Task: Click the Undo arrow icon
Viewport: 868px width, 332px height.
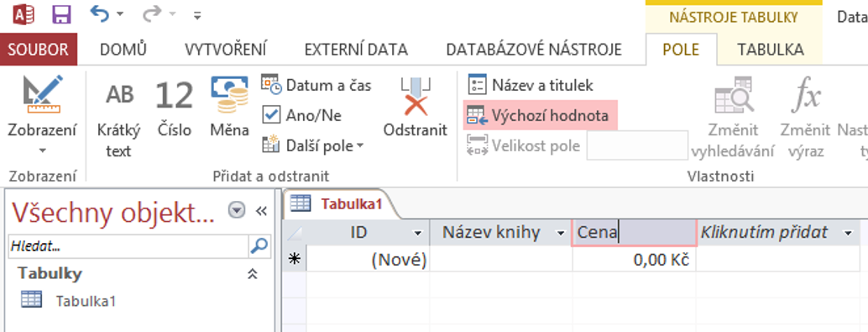Action: click(100, 13)
